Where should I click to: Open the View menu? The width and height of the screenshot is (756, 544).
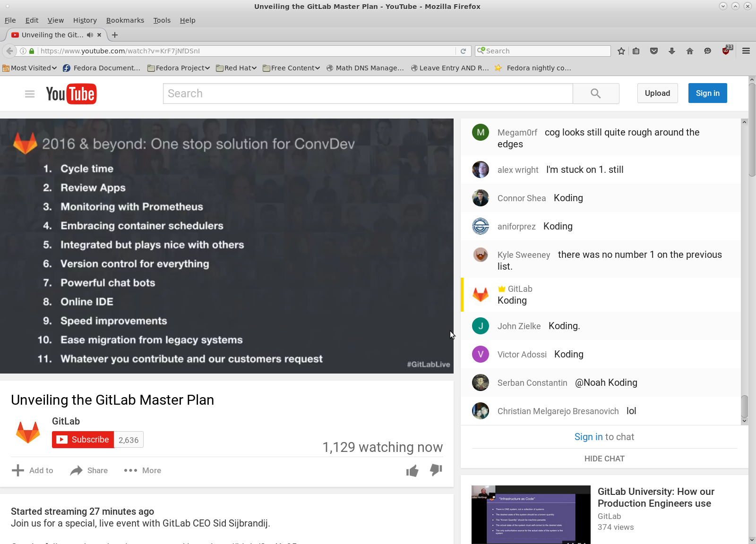point(56,20)
